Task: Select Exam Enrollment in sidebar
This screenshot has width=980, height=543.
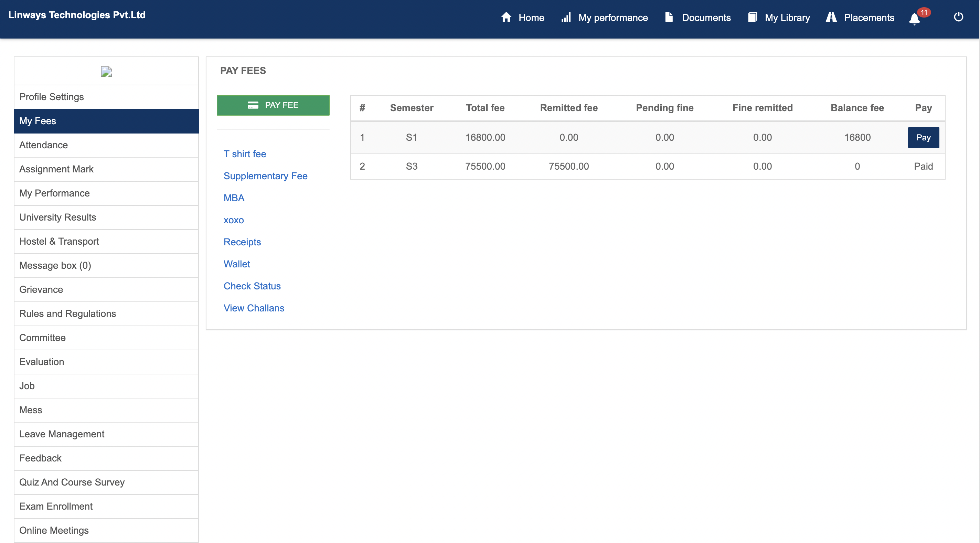Action: click(x=106, y=507)
